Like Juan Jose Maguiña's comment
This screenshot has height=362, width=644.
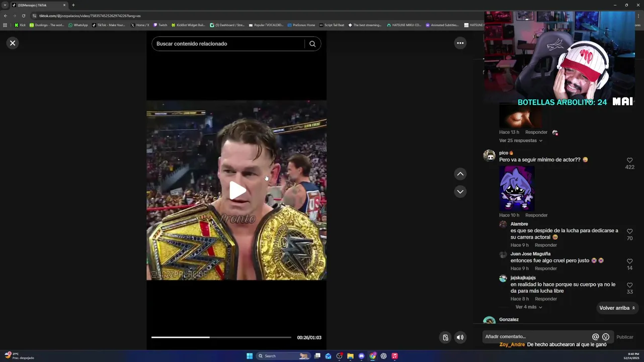pos(629,261)
